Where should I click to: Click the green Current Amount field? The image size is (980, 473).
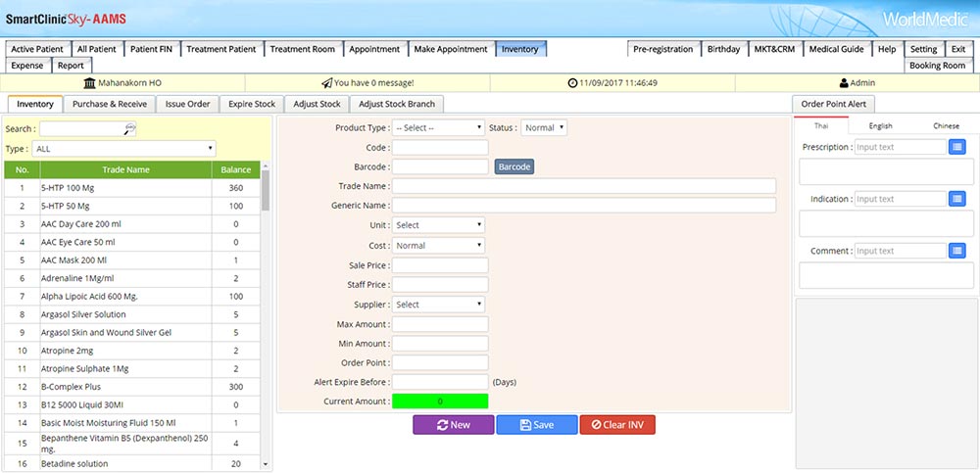click(439, 402)
